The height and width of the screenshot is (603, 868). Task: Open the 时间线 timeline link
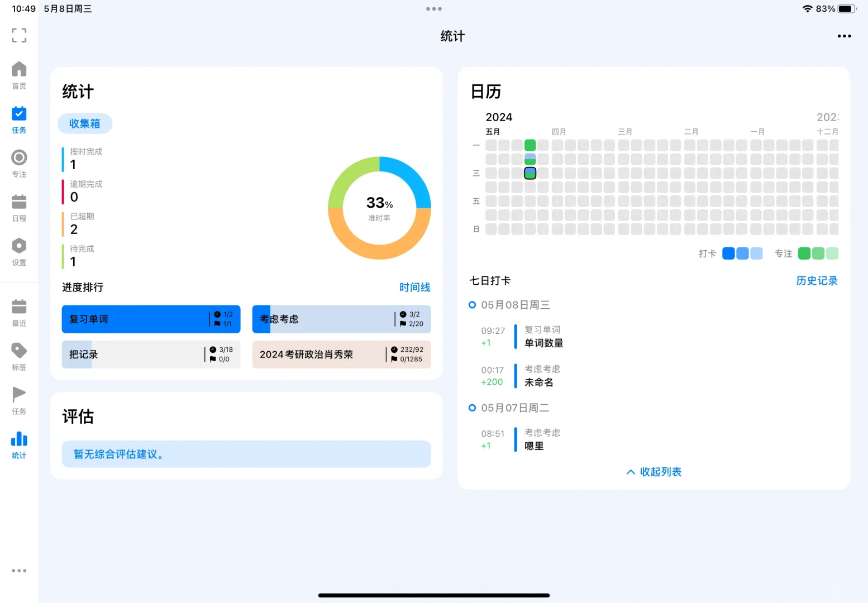414,287
